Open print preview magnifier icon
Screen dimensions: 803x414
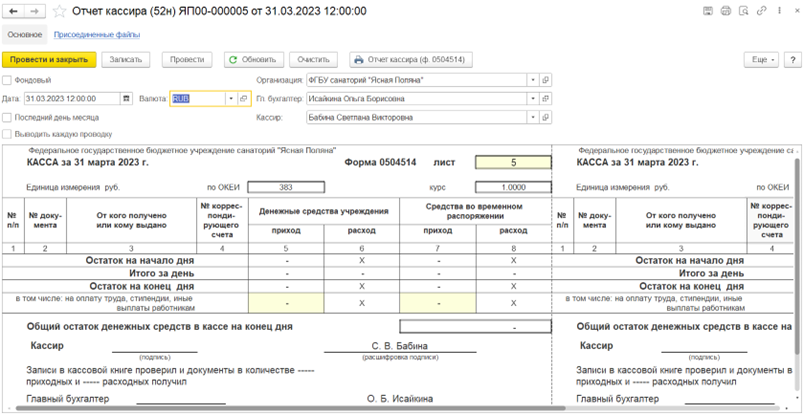coord(744,11)
